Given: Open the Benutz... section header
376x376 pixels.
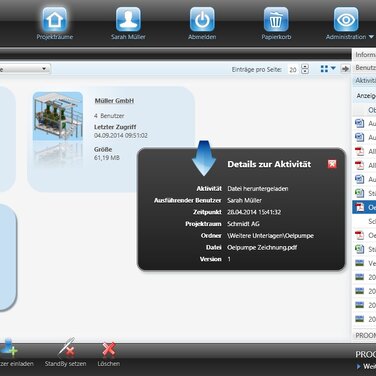Looking at the screenshot, I should (364, 68).
